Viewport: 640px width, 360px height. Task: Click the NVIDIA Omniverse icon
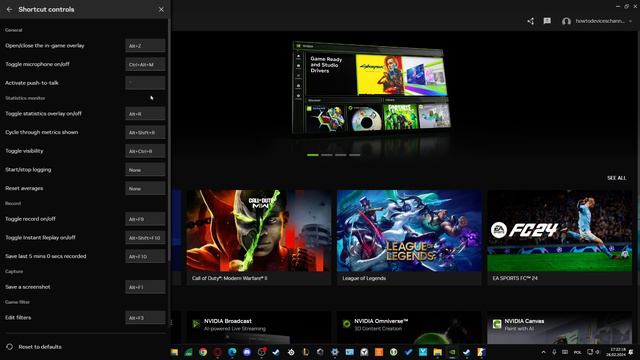tap(347, 324)
